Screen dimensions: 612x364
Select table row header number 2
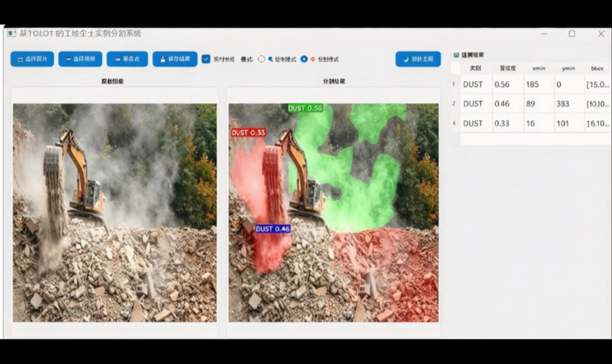(455, 104)
